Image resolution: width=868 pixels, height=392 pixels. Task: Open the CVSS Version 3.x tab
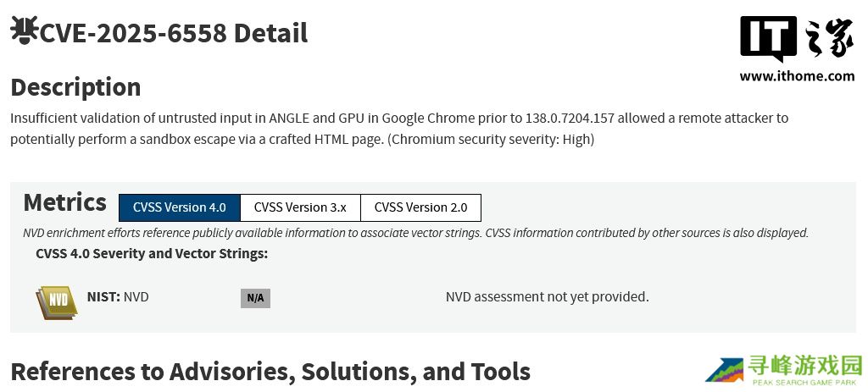(x=300, y=207)
